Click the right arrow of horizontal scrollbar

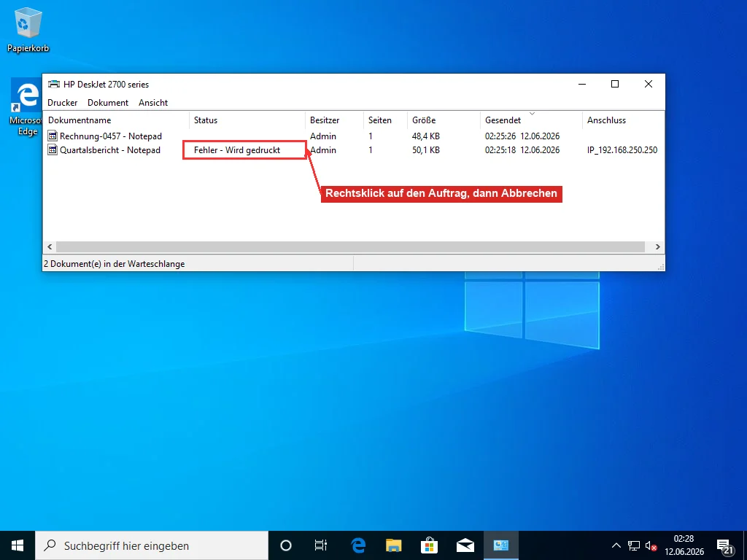click(x=657, y=246)
